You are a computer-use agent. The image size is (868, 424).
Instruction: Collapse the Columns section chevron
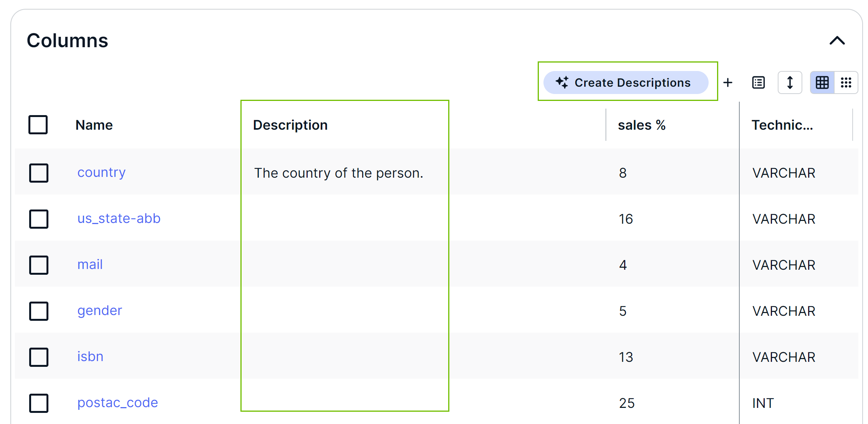[x=837, y=41]
